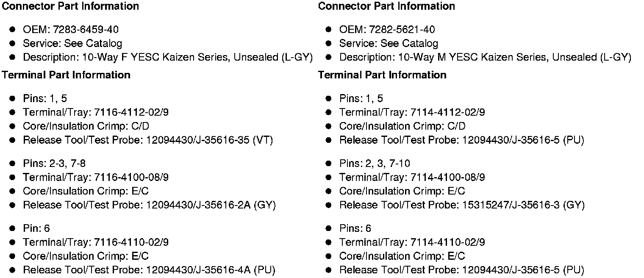
Task: Click Terminal/Tray 7114-4112-02/9 line
Action: pos(412,112)
